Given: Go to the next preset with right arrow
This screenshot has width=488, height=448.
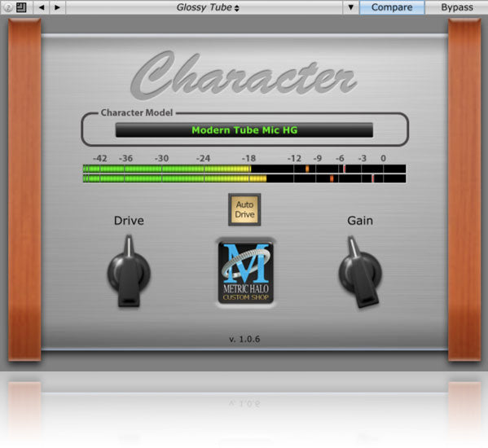Looking at the screenshot, I should 57,7.
